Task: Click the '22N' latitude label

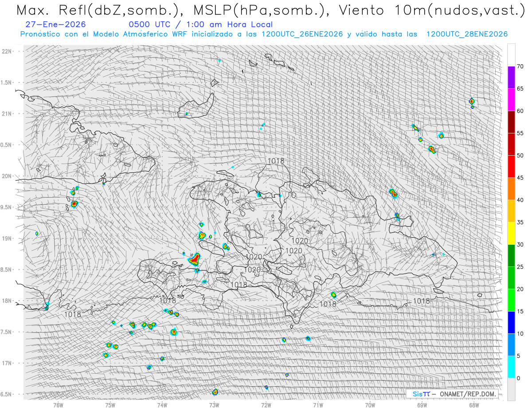Action: point(7,51)
